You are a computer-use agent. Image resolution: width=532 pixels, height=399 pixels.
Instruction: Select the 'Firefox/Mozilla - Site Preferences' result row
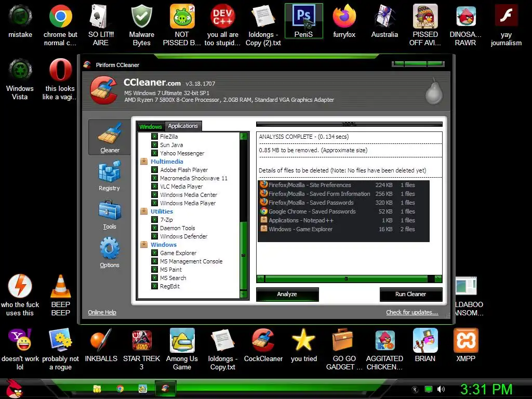(343, 185)
